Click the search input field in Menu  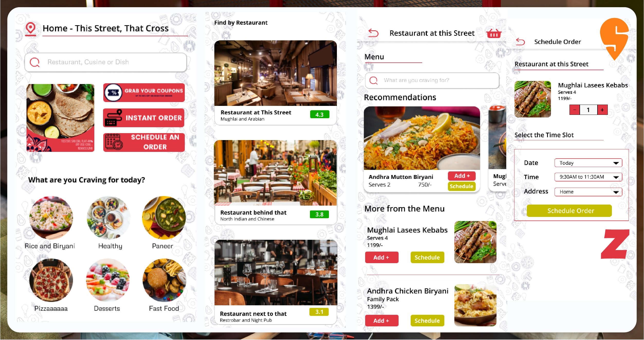[x=431, y=80]
